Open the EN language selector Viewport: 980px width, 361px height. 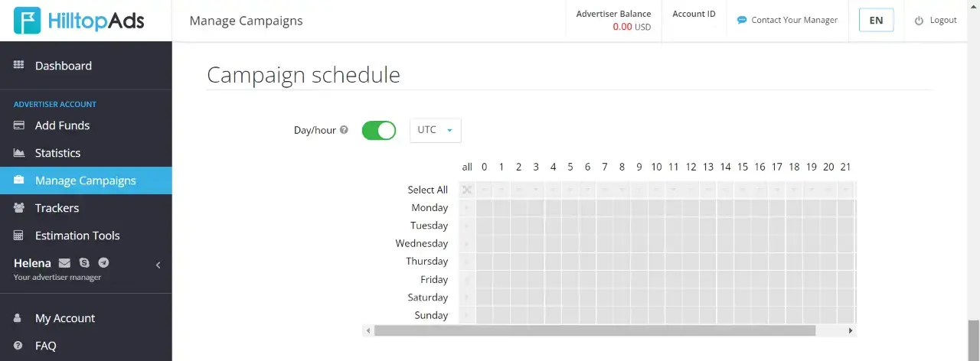(x=876, y=21)
